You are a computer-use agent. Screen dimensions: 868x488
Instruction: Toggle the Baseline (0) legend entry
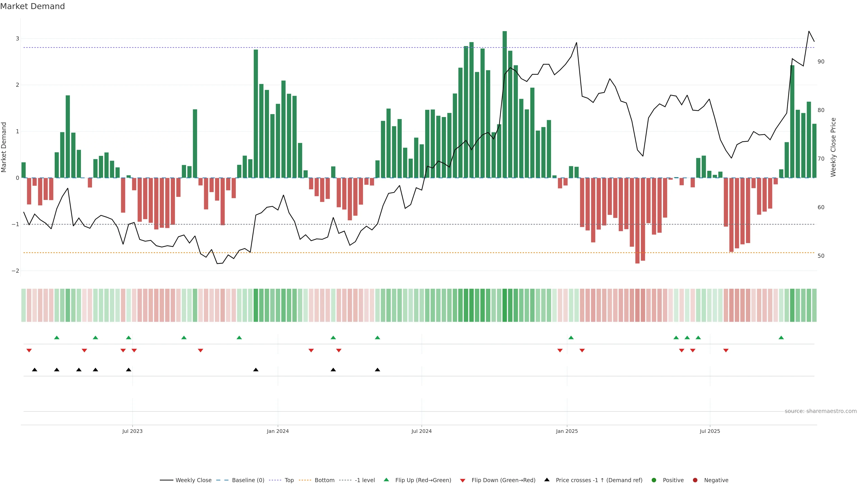[x=248, y=480]
